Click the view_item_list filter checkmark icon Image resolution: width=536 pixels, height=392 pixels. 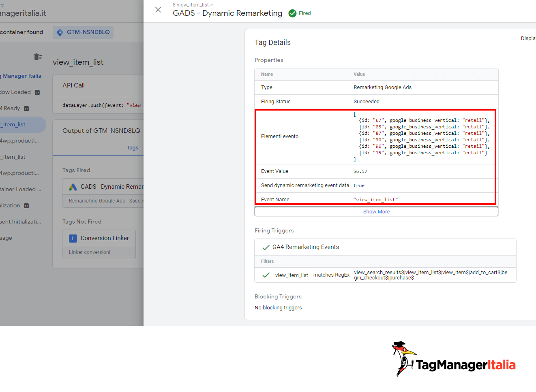pyautogui.click(x=266, y=275)
